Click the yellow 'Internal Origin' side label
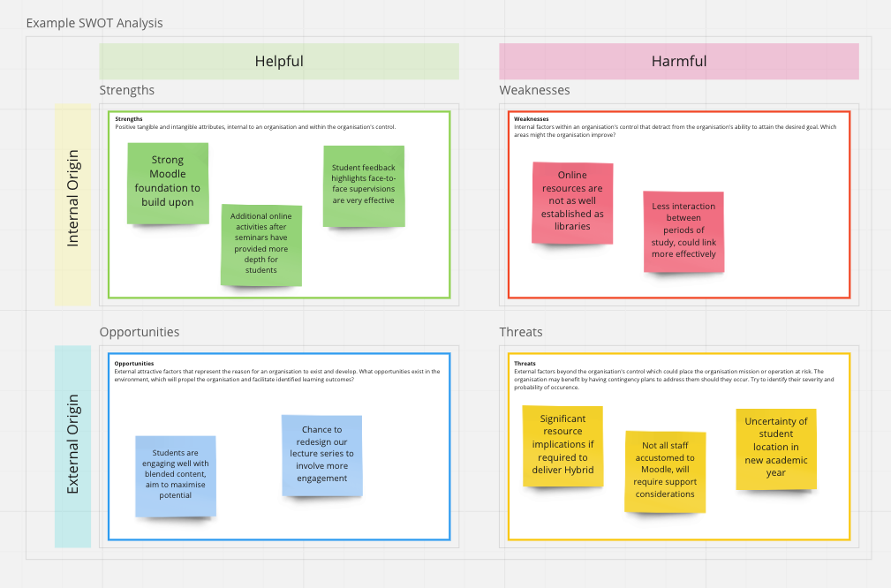The width and height of the screenshot is (891, 588). (73, 204)
